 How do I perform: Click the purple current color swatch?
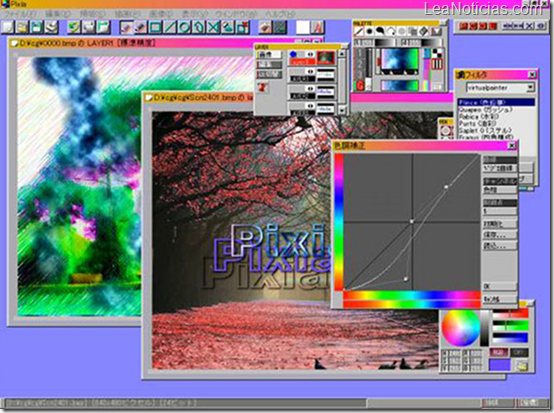coord(499,365)
